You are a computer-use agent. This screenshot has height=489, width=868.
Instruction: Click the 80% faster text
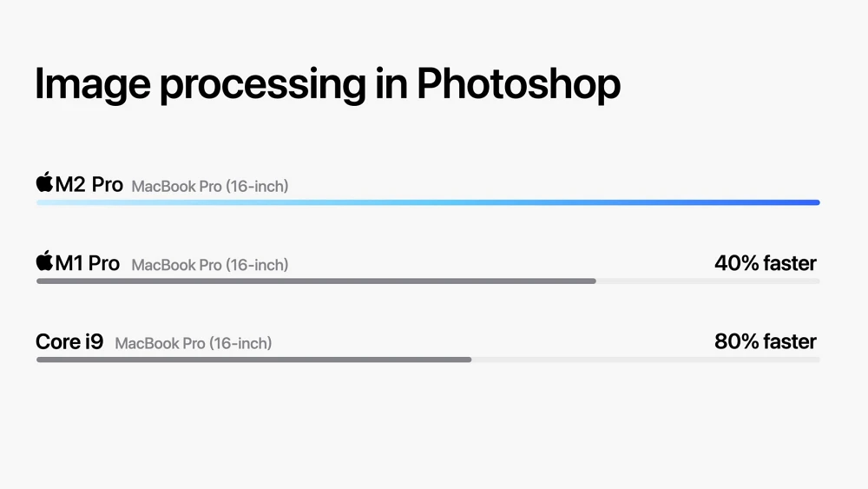tap(765, 341)
